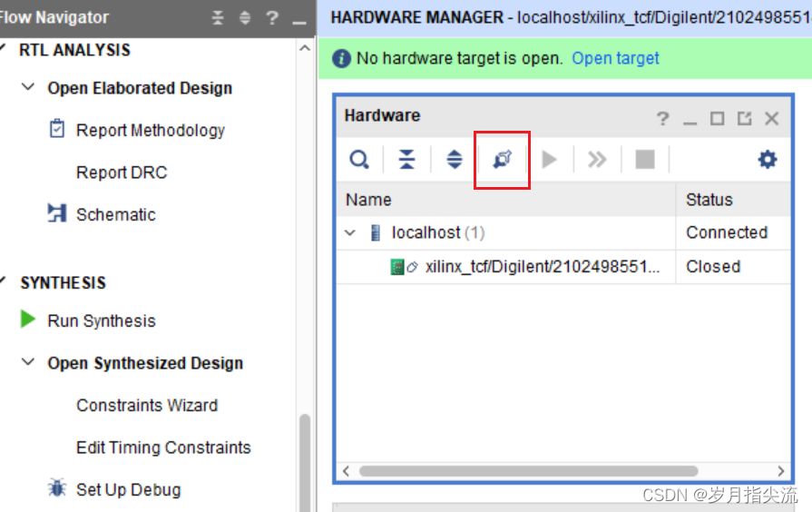Open Hardware panel settings gear
Image resolution: width=812 pixels, height=512 pixels.
[767, 160]
